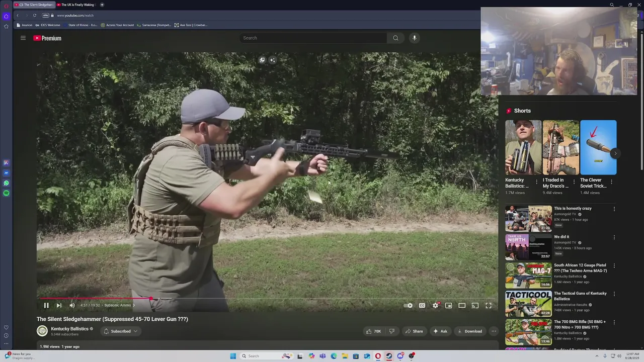Image resolution: width=644 pixels, height=362 pixels.
Task: Mute the video player volume
Action: (72, 305)
